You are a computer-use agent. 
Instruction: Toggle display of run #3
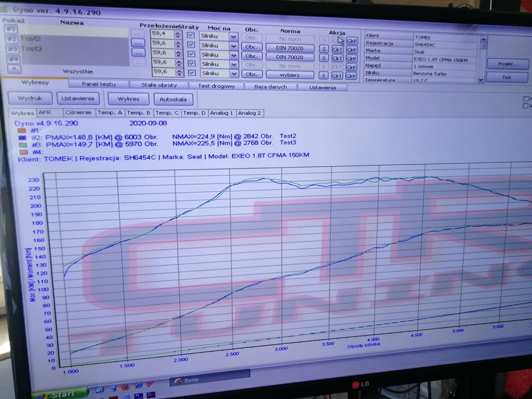(13, 49)
